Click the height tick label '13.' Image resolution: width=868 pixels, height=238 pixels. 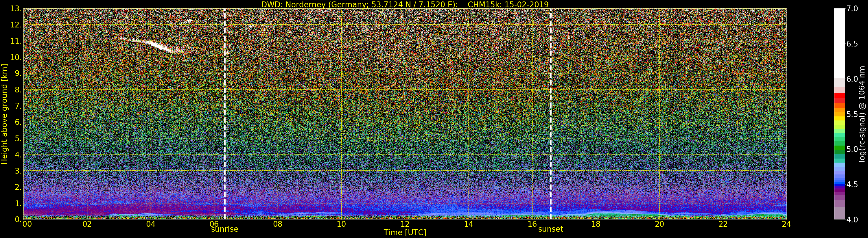16,9
